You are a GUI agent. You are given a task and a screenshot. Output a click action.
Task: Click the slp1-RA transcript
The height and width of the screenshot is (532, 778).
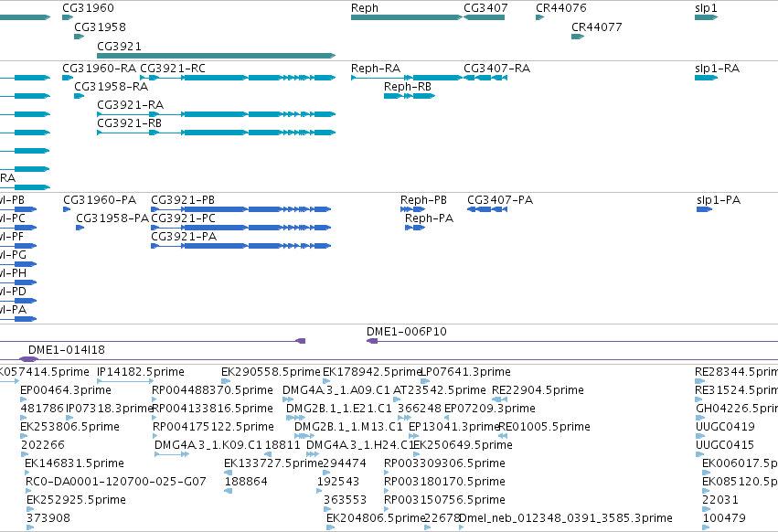[706, 78]
